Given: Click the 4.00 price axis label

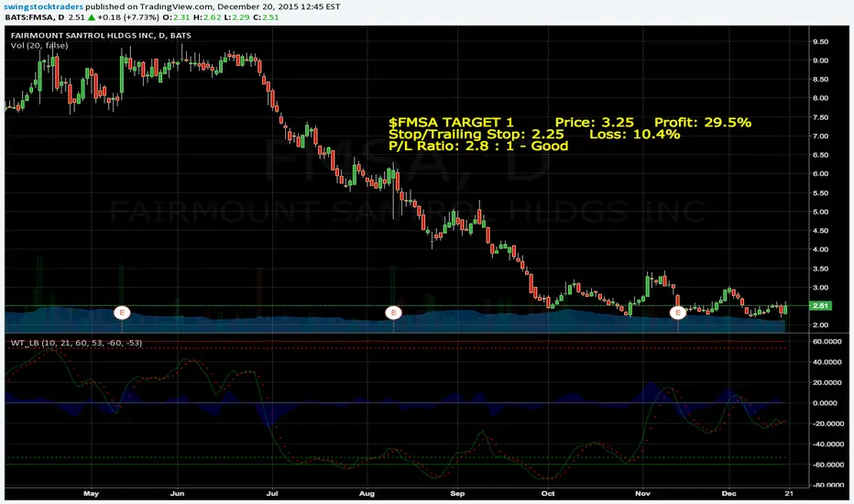Looking at the screenshot, I should pyautogui.click(x=820, y=249).
